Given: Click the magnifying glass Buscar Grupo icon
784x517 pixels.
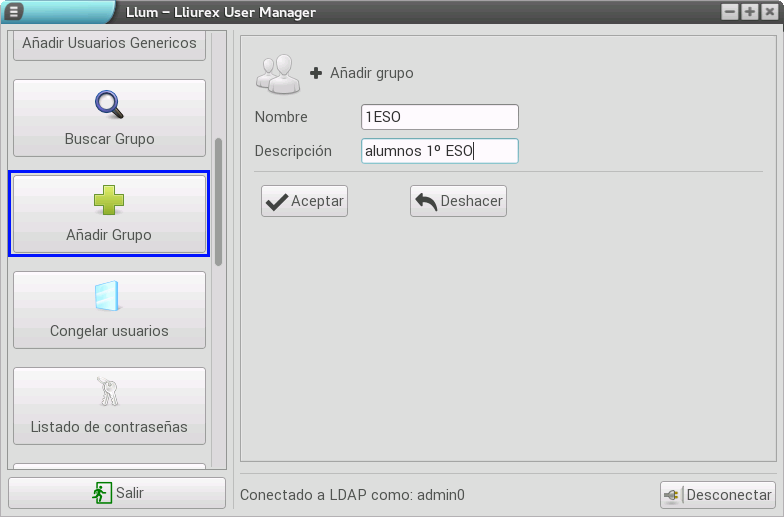Looking at the screenshot, I should (x=109, y=105).
